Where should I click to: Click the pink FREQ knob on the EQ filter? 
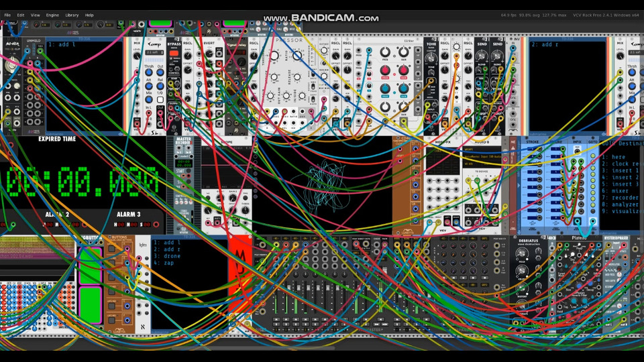pos(385,70)
